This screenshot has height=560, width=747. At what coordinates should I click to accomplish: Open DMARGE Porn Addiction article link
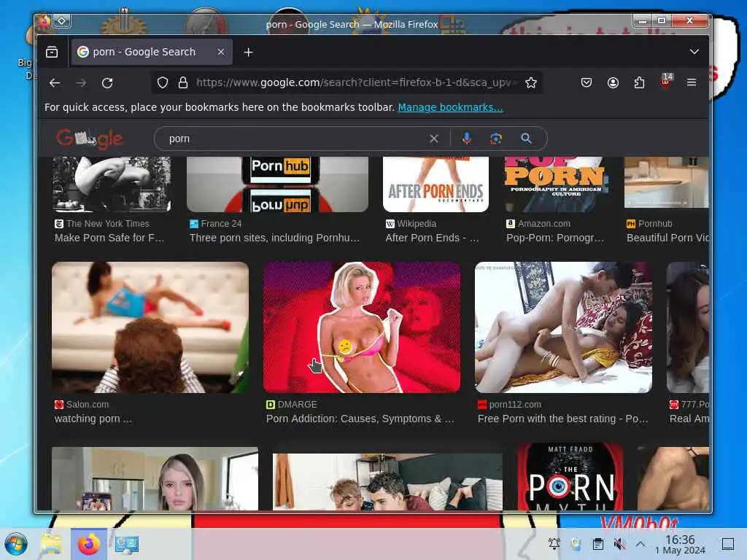[x=360, y=419]
